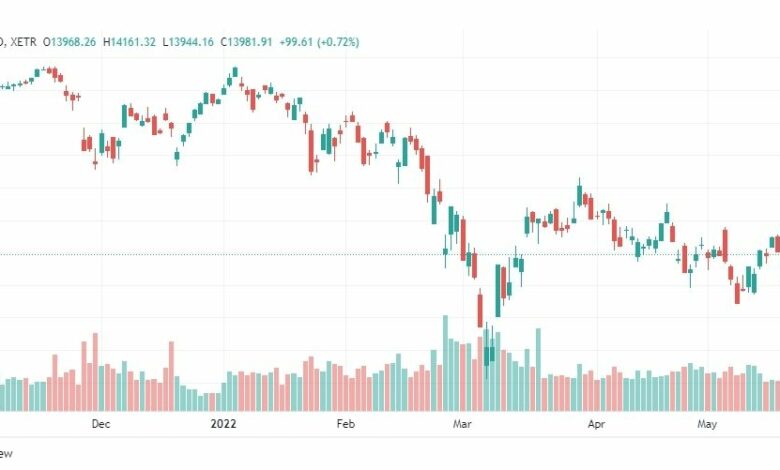This screenshot has height=470, width=780.
Task: Click the lowest red candlestick in early March
Action: click(480, 308)
